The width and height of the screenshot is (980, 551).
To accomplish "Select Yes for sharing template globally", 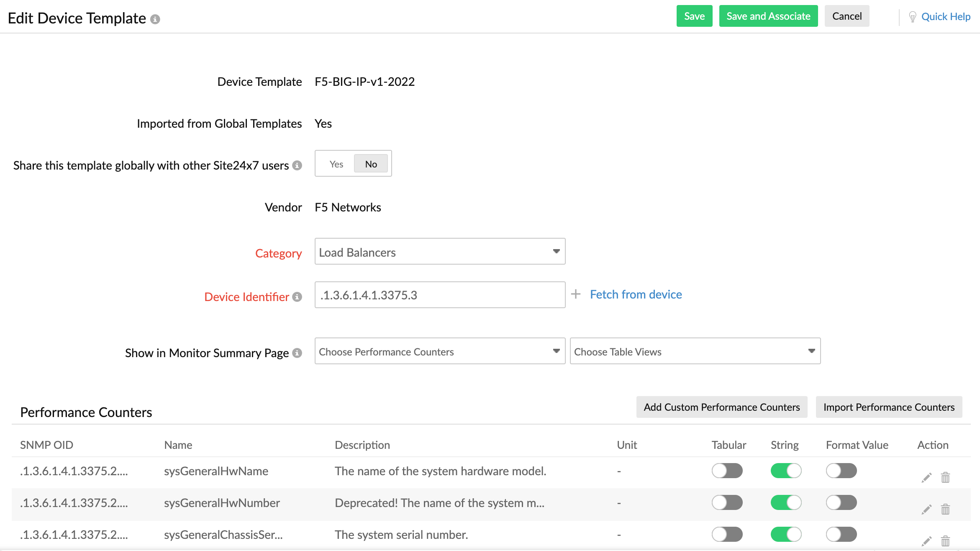I will point(336,164).
